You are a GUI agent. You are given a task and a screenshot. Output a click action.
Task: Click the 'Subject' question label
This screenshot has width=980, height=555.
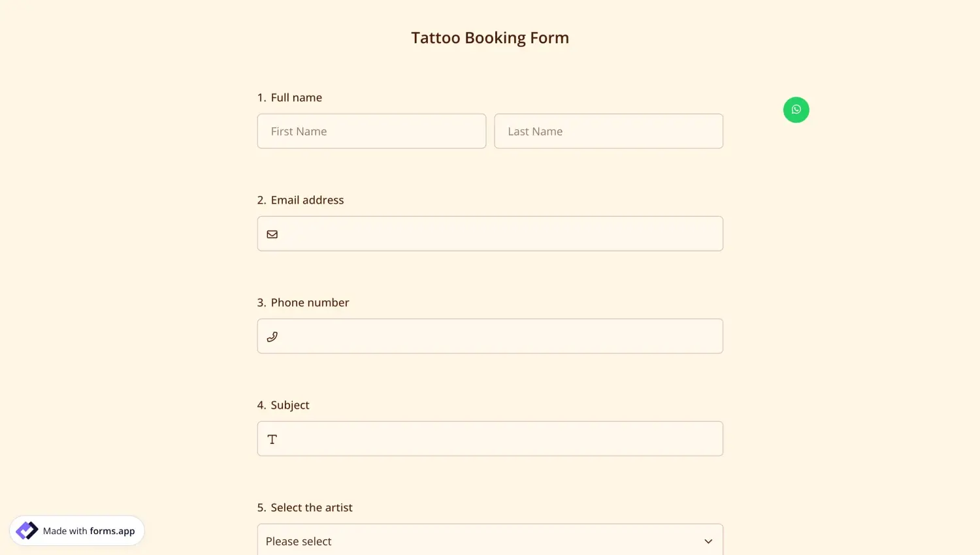(290, 405)
